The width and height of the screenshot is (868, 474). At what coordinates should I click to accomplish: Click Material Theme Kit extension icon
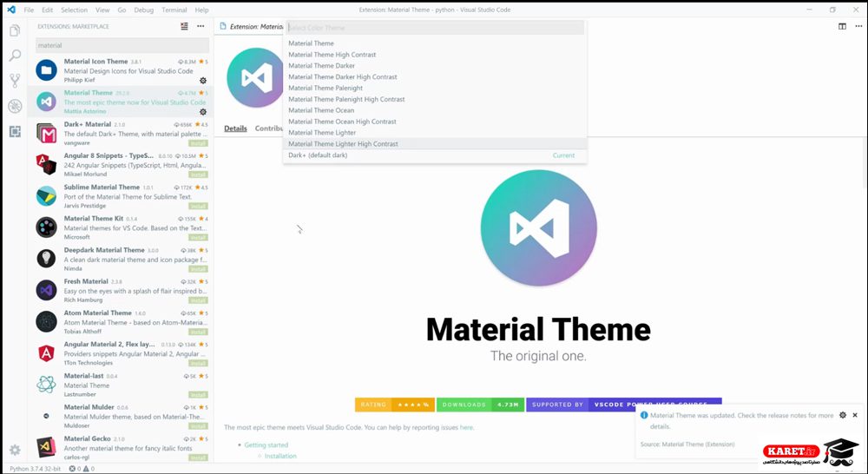tap(47, 227)
